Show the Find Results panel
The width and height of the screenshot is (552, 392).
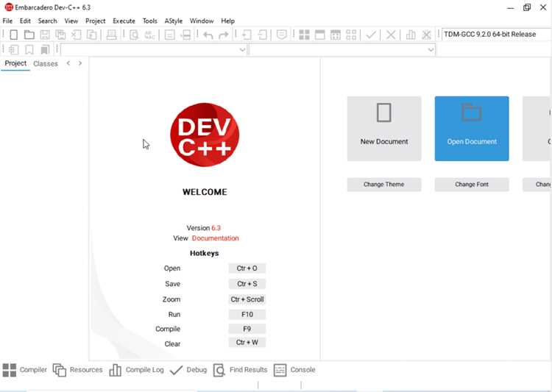pyautogui.click(x=240, y=370)
